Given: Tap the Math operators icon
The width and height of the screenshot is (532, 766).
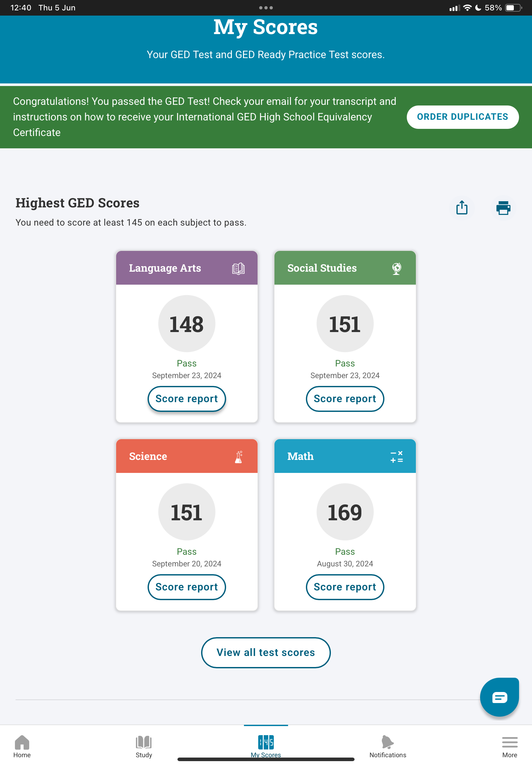Looking at the screenshot, I should click(x=396, y=457).
